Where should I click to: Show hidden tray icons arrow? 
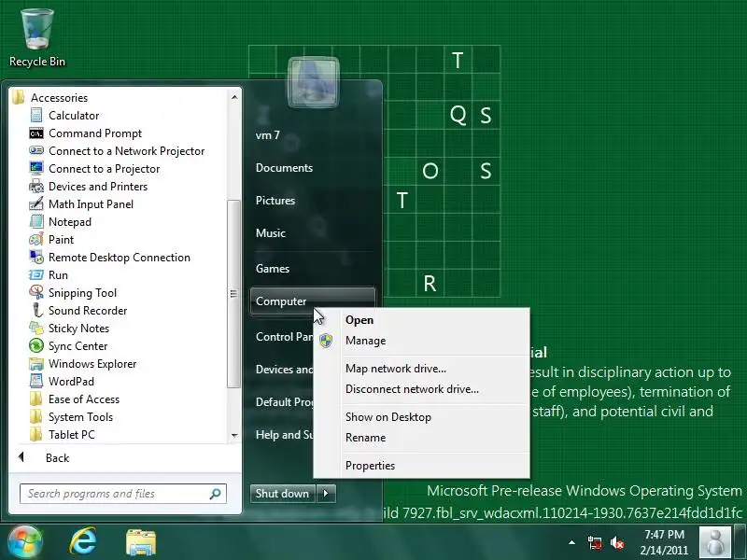[571, 542]
